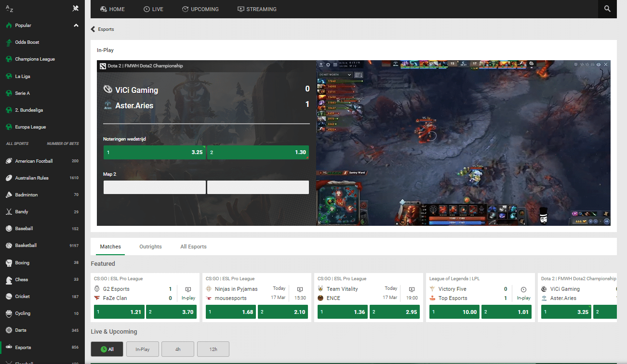Collapse the Popular section chevron
The width and height of the screenshot is (627, 364).
click(x=76, y=26)
